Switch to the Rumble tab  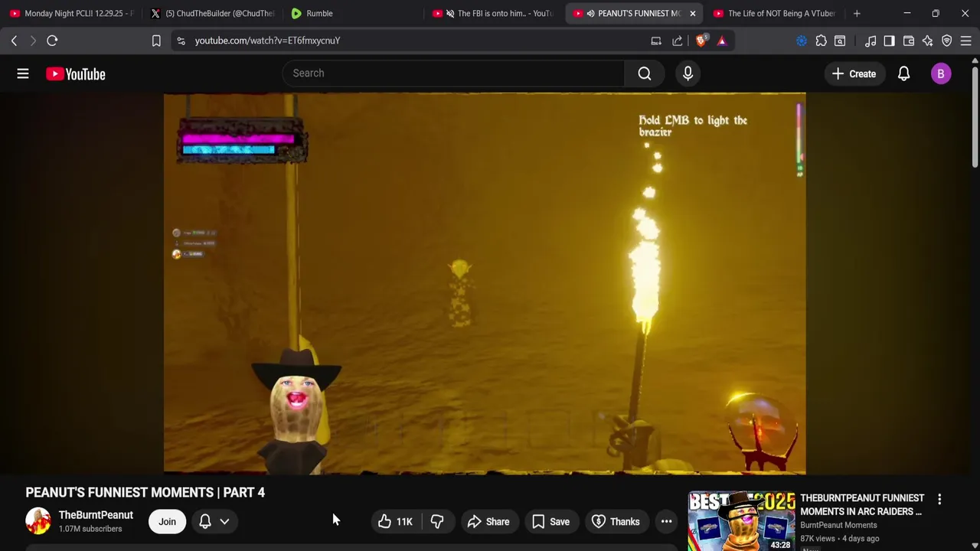click(x=352, y=13)
